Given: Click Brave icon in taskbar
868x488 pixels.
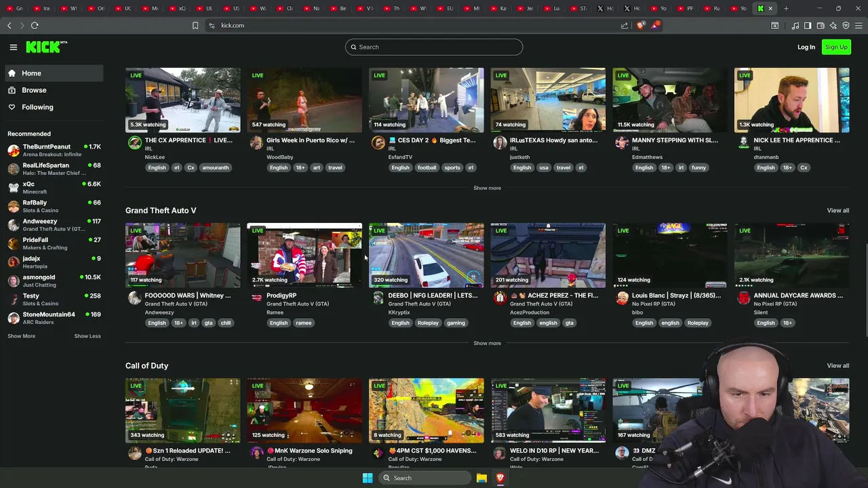Looking at the screenshot, I should point(500,478).
